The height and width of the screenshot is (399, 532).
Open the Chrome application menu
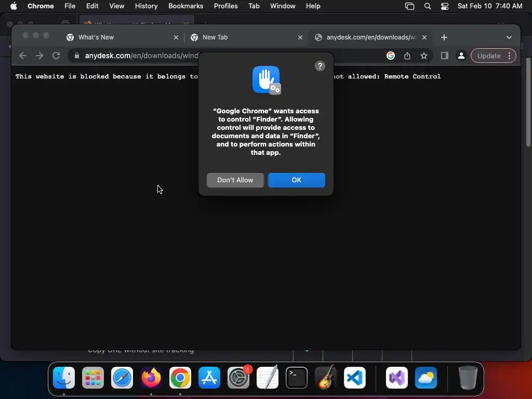click(41, 6)
